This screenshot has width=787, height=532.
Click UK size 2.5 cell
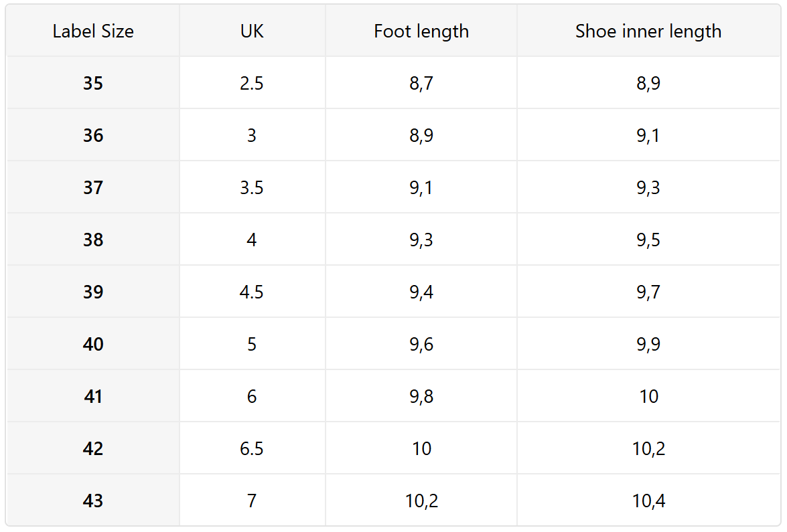(252, 84)
